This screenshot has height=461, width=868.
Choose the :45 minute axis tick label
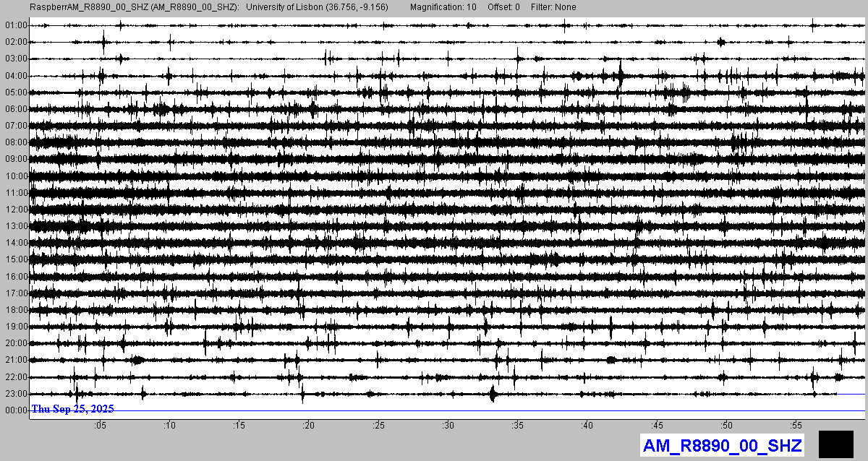point(656,425)
